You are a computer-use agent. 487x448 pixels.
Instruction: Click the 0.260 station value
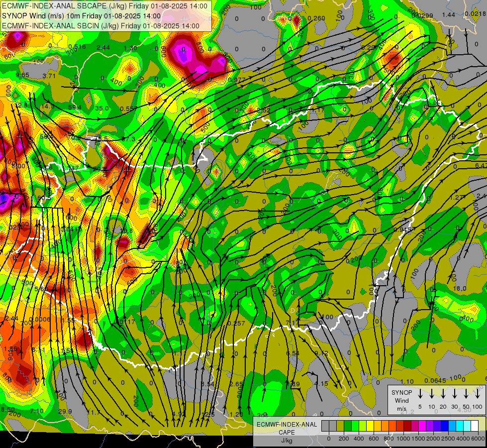(x=316, y=18)
